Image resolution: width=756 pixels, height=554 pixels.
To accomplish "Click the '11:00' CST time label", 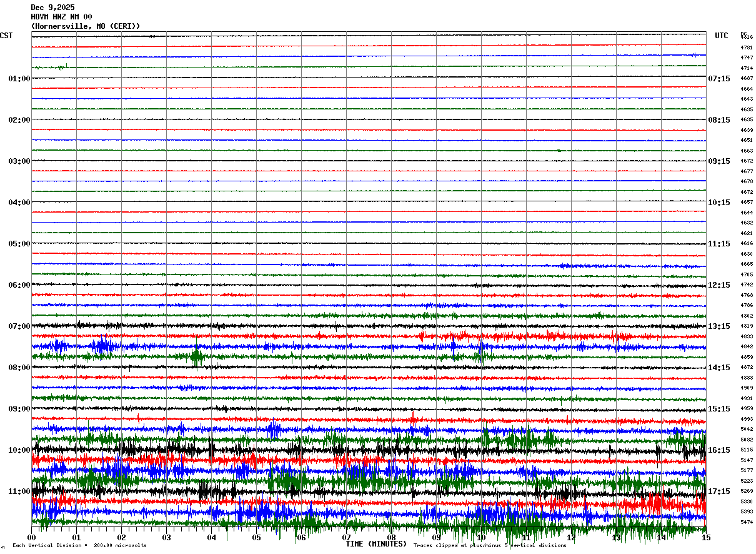I will pos(19,491).
